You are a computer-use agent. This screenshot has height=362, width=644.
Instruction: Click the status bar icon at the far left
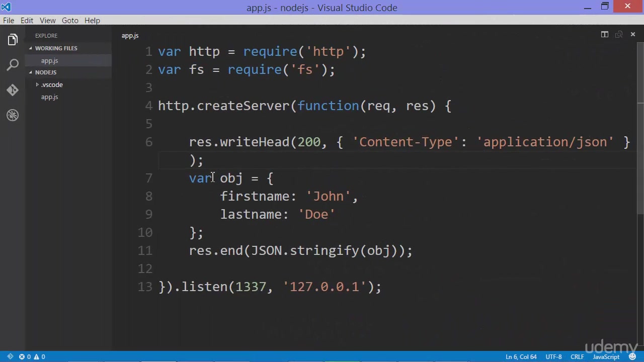click(10, 356)
